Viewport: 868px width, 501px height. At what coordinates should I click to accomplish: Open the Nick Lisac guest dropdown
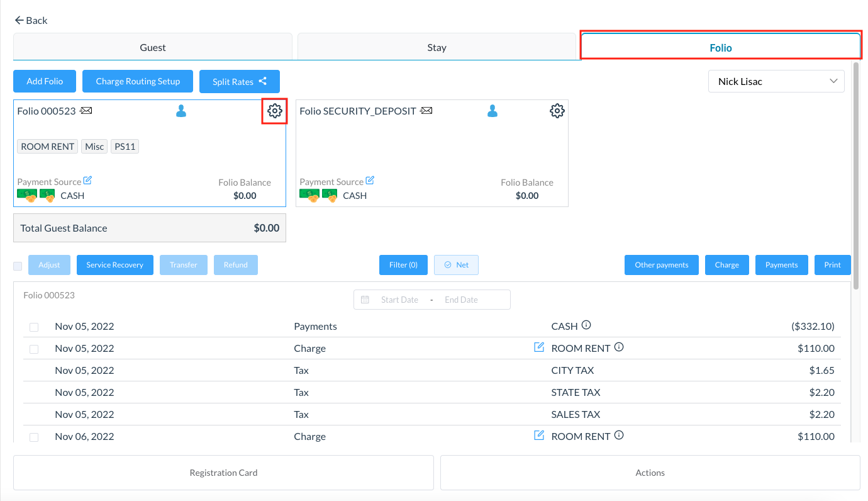pos(776,81)
